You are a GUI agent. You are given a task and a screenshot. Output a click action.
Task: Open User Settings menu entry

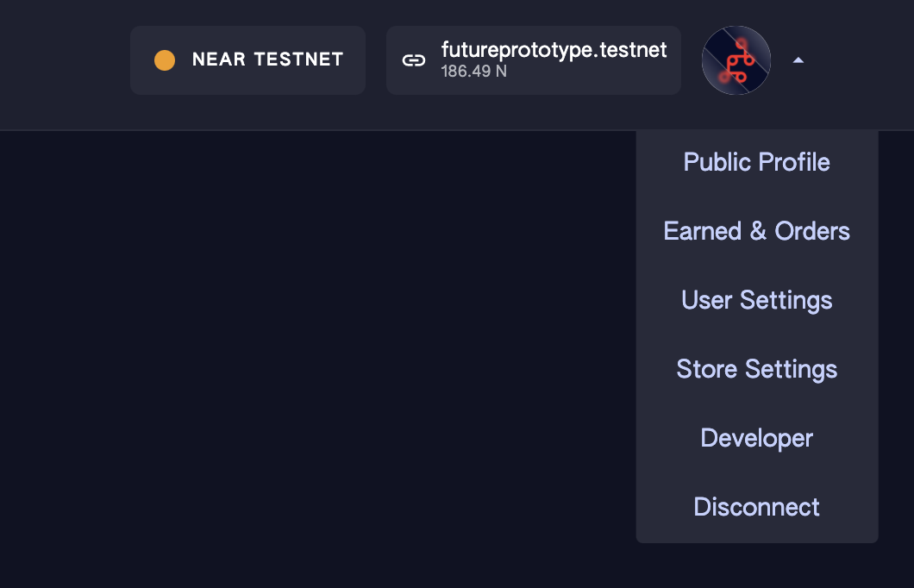756,301
